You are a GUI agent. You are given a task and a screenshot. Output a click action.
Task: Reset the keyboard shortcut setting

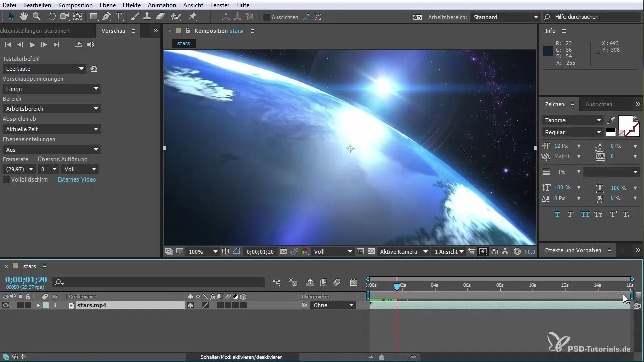[94, 69]
